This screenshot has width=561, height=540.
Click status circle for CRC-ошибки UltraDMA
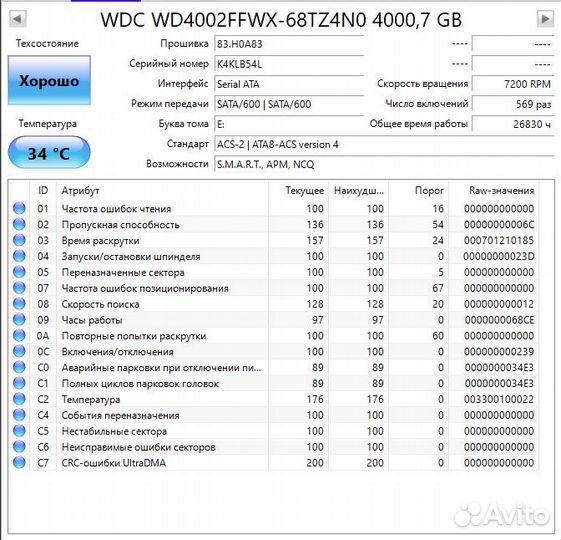click(x=19, y=462)
